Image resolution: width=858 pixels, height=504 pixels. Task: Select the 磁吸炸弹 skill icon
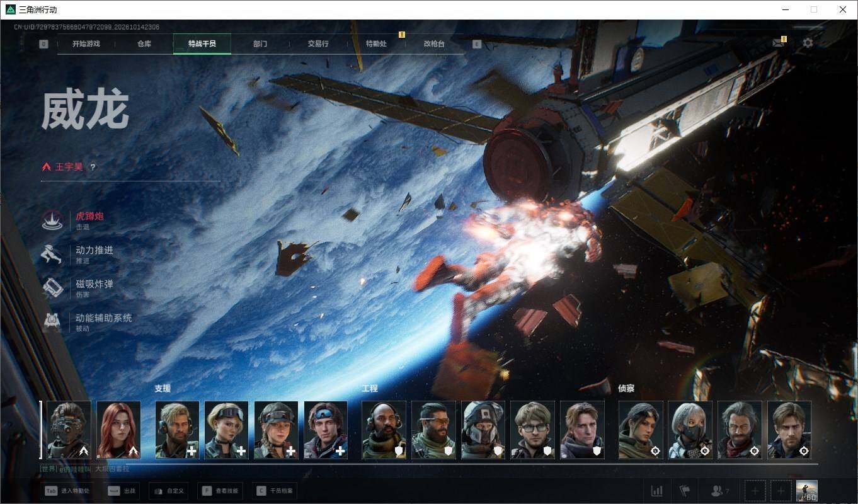point(52,288)
